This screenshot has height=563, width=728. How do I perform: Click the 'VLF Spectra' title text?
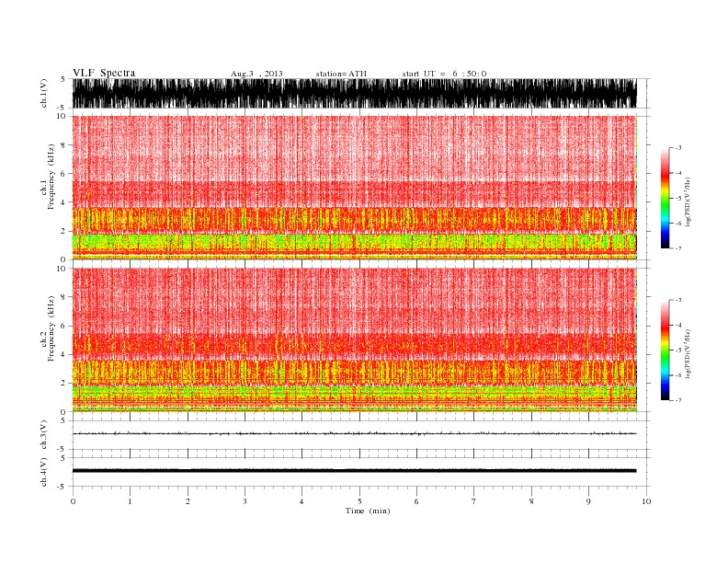coord(104,73)
